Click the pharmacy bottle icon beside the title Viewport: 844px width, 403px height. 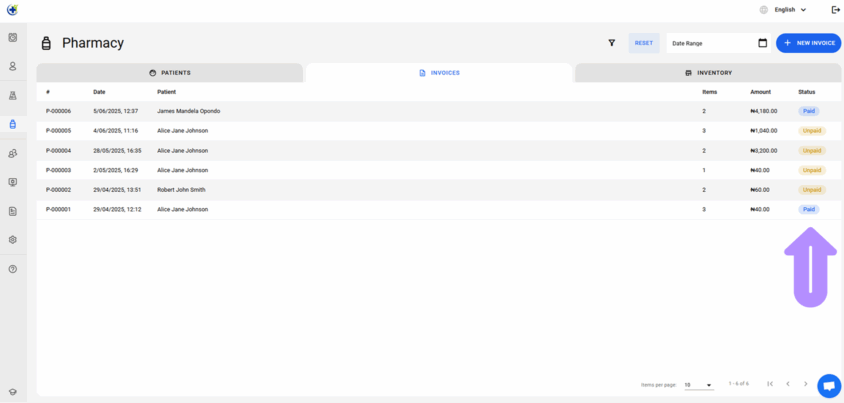click(x=46, y=43)
